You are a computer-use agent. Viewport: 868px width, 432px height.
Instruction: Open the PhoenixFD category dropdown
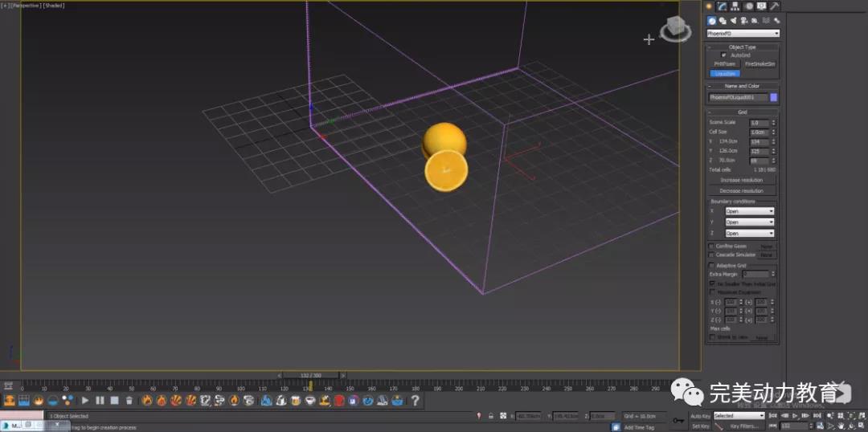(743, 34)
